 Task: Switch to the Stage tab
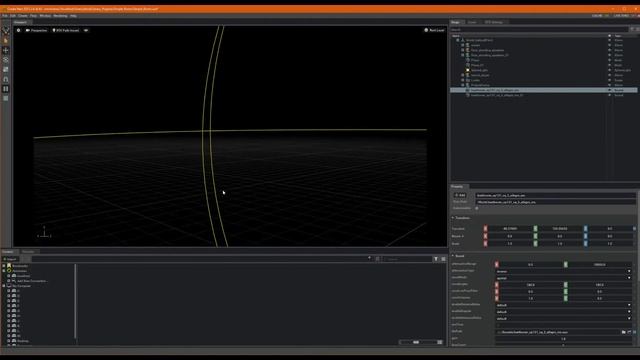coord(456,22)
